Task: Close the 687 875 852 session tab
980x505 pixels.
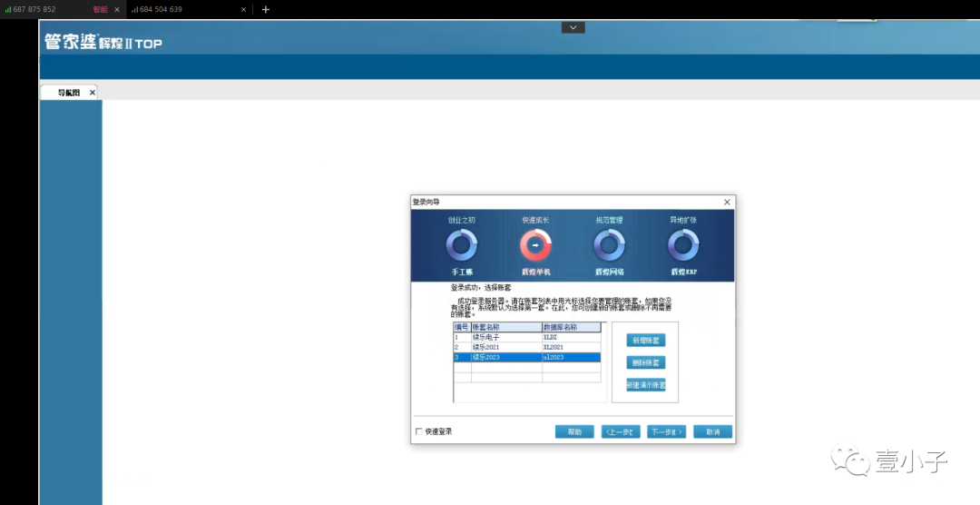Action: click(x=117, y=9)
